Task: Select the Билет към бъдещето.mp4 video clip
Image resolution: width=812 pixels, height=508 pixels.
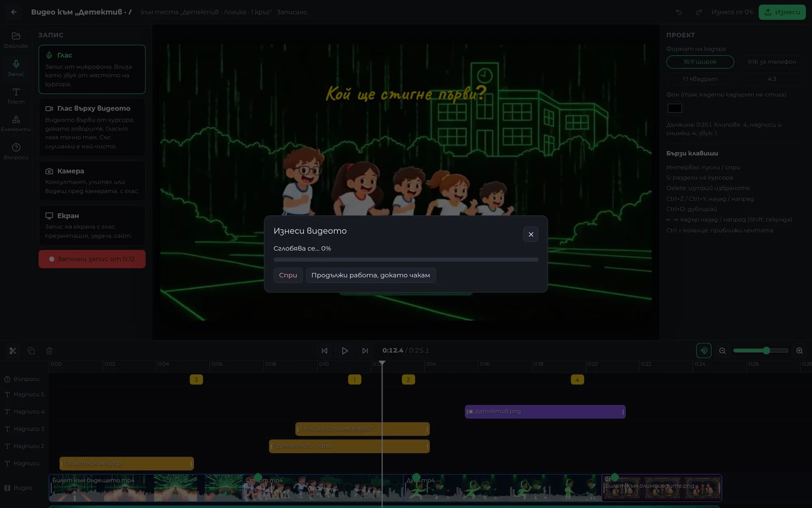Action: [146, 488]
